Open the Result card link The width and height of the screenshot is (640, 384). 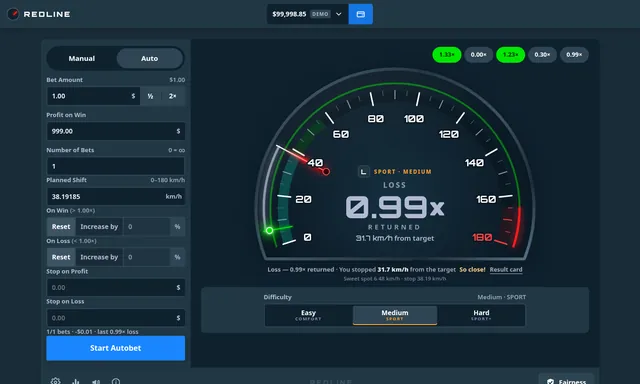pyautogui.click(x=506, y=269)
